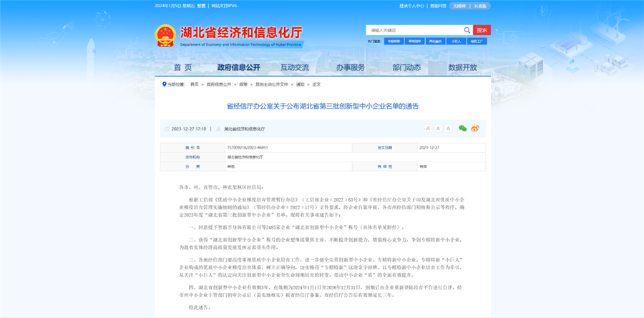Go to 首页 in breadcrumb
The height and width of the screenshot is (318, 644).
click(x=194, y=84)
